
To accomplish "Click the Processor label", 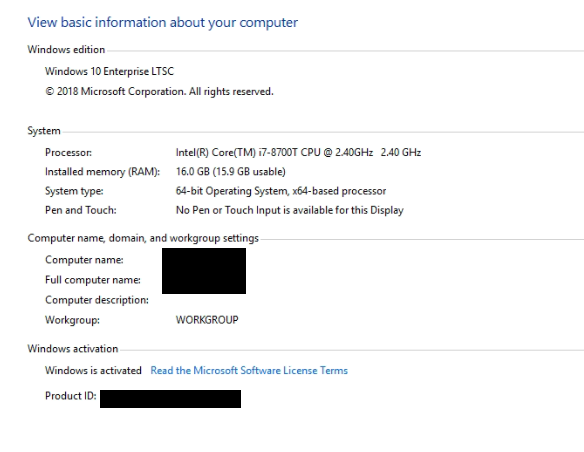I will click(69, 153).
